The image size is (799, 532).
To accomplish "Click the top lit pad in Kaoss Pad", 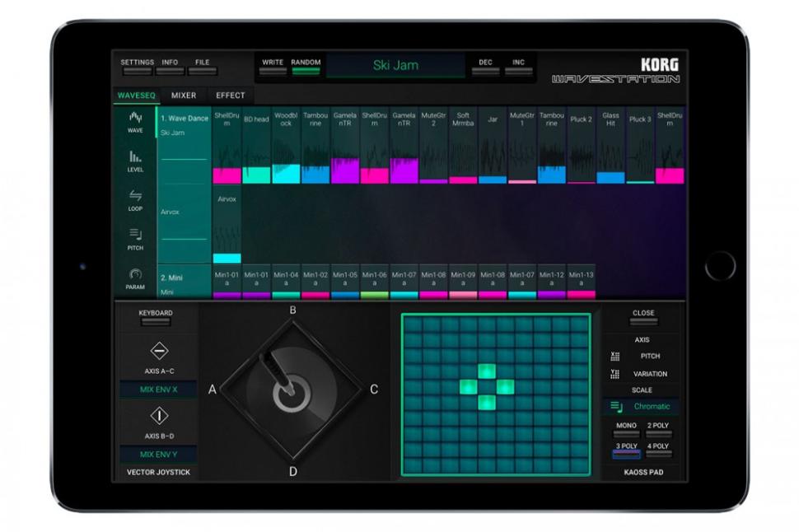I will pos(487,371).
